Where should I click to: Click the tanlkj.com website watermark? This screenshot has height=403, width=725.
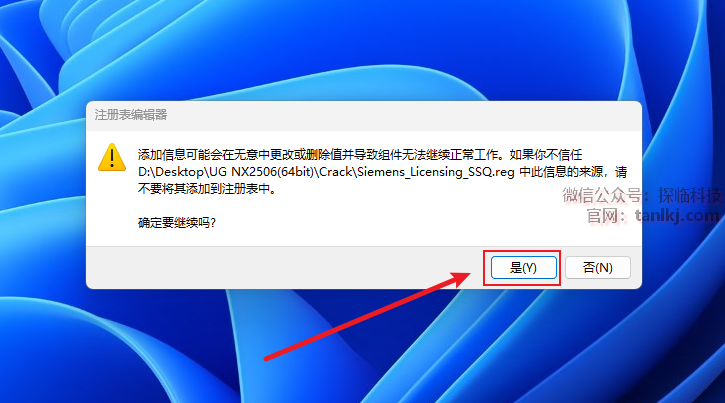click(x=677, y=215)
